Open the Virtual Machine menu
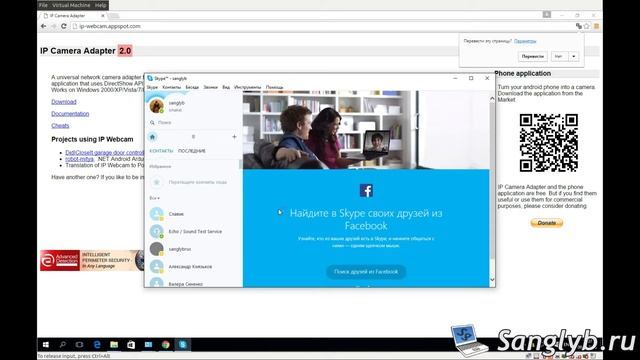640x360 pixels. tap(71, 5)
